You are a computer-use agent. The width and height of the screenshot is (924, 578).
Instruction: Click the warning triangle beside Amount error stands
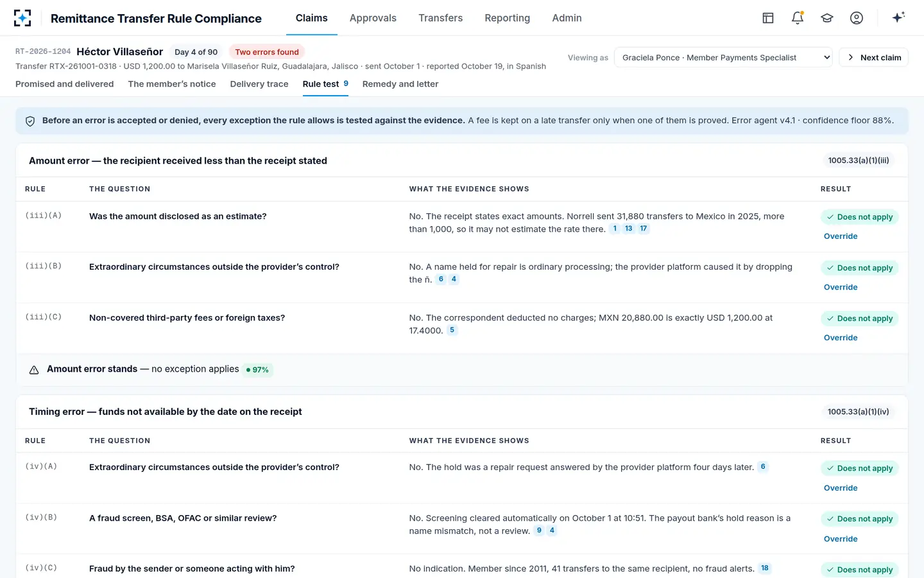click(x=34, y=370)
